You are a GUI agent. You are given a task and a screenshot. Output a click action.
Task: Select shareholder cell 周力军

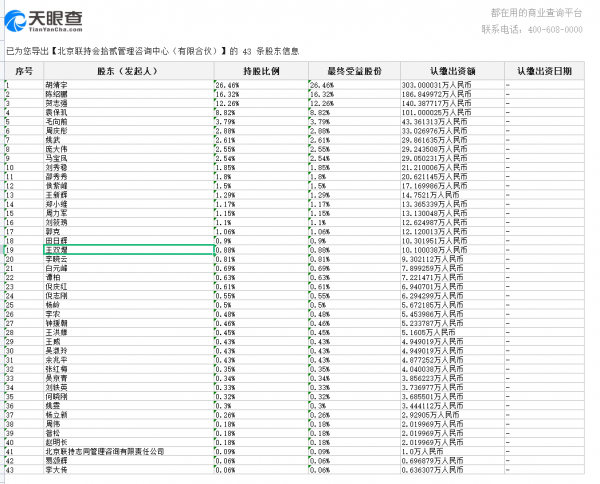pyautogui.click(x=128, y=213)
